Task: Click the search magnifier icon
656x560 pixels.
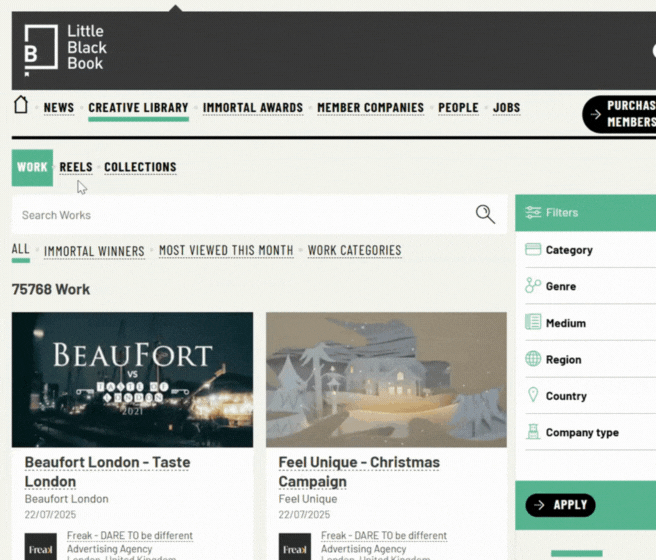Action: click(485, 214)
